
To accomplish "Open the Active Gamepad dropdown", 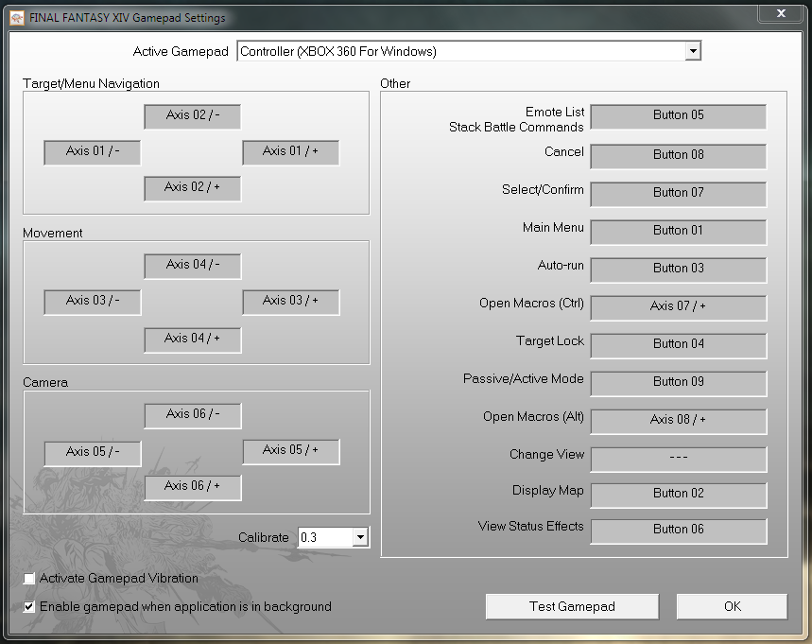I will [693, 51].
